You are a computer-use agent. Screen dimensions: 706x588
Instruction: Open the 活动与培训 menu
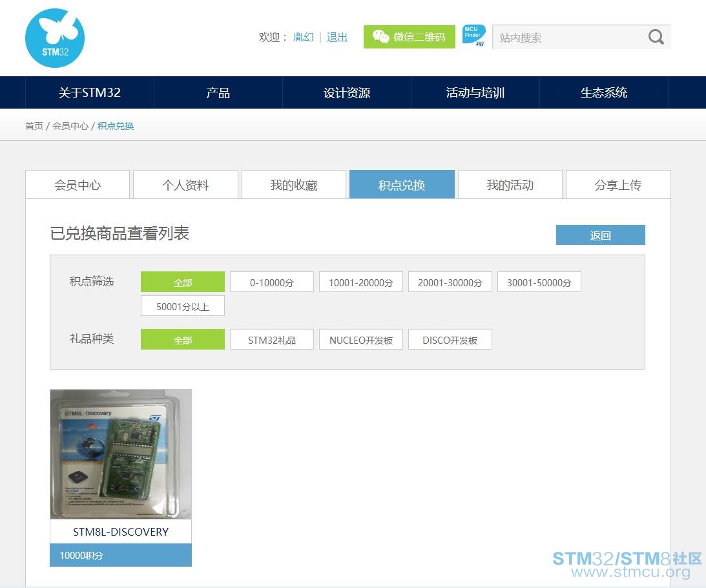point(475,93)
